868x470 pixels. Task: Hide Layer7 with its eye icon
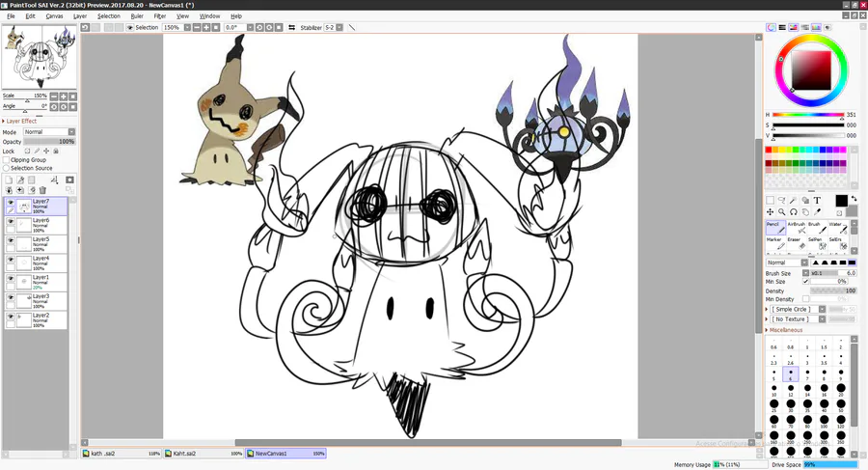(11, 203)
